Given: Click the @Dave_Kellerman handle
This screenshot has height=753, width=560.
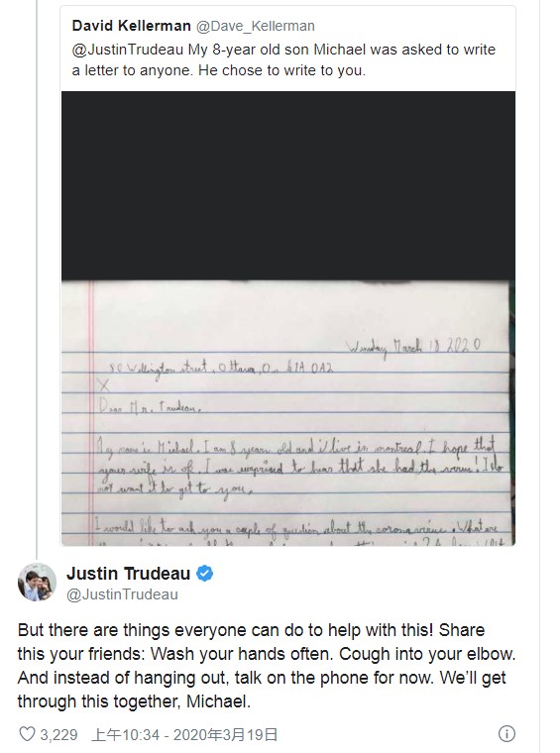Looking at the screenshot, I should click(x=256, y=26).
